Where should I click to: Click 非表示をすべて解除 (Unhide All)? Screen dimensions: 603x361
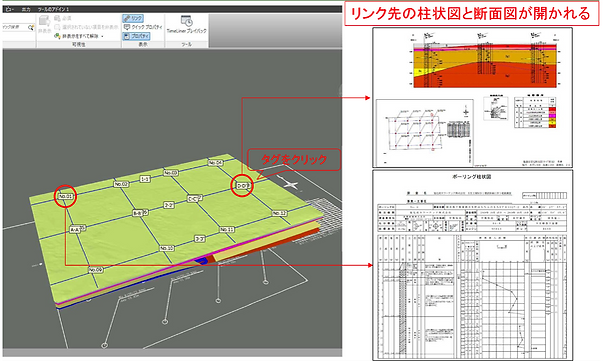(x=77, y=36)
